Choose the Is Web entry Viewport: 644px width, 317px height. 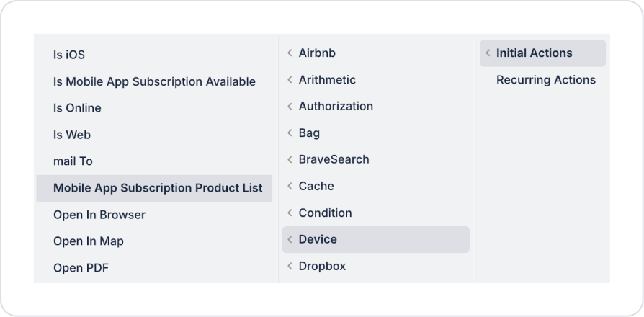click(x=72, y=135)
